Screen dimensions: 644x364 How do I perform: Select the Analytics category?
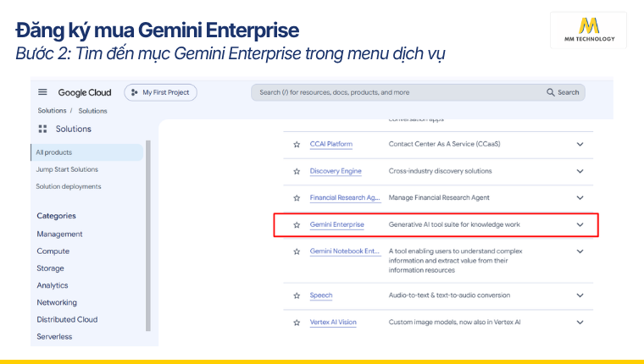point(53,285)
